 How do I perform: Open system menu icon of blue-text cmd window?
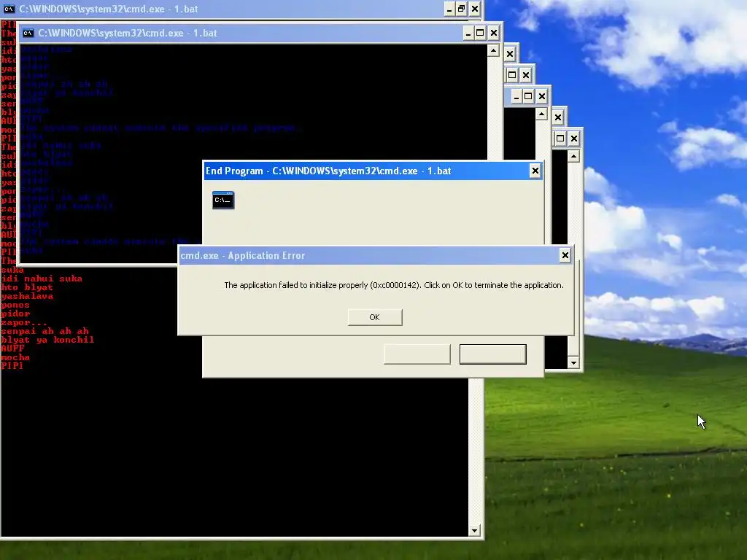click(x=28, y=33)
